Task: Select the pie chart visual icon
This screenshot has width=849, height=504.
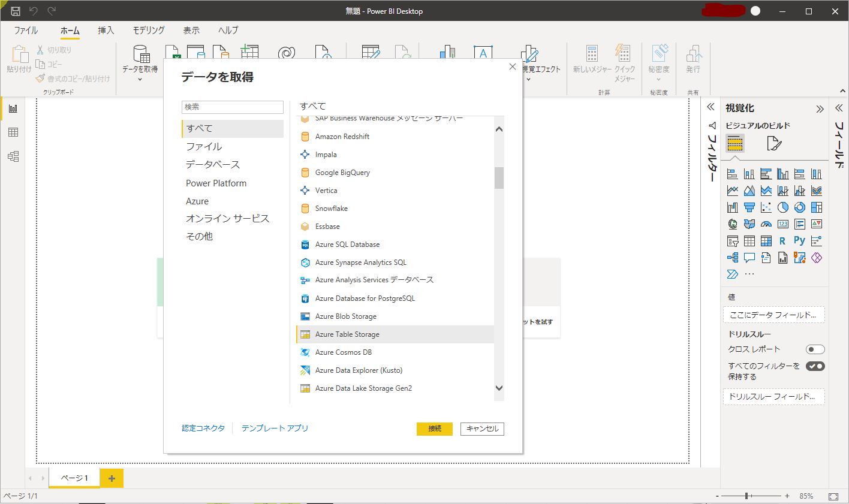Action: [x=782, y=207]
